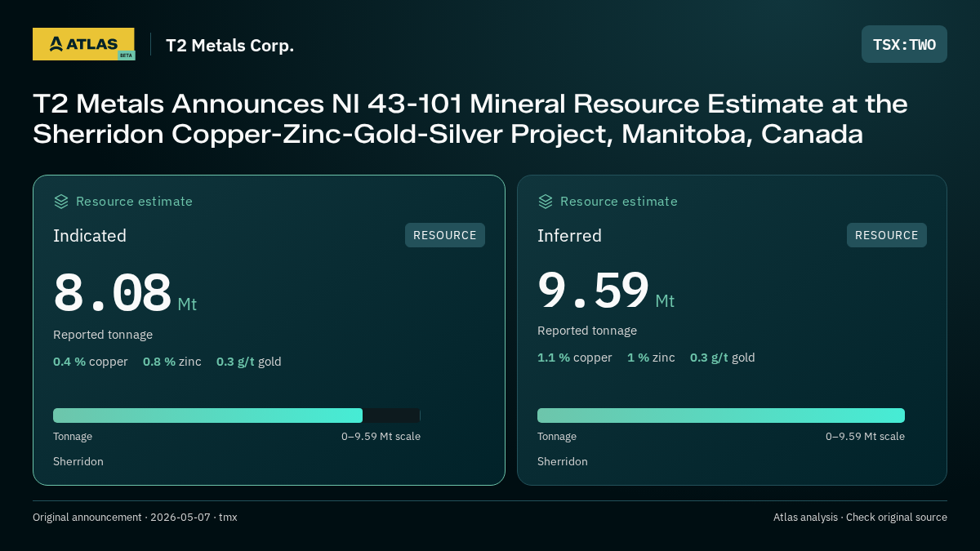Viewport: 980px width, 551px height.
Task: Click the Indicated category label
Action: [90, 236]
